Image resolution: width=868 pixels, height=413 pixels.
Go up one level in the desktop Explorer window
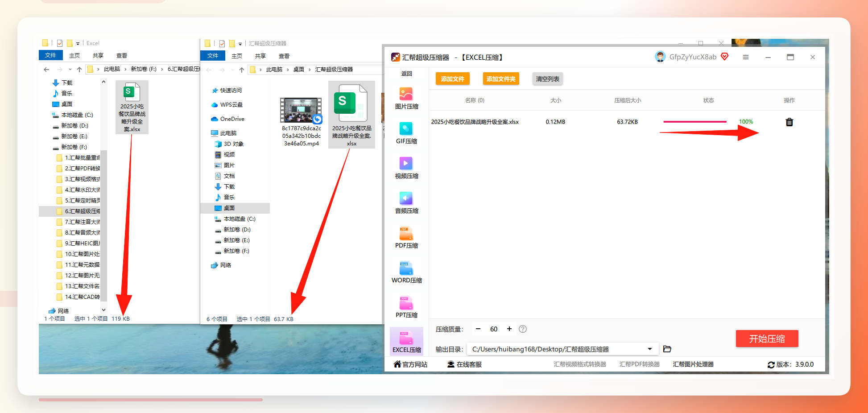click(242, 70)
